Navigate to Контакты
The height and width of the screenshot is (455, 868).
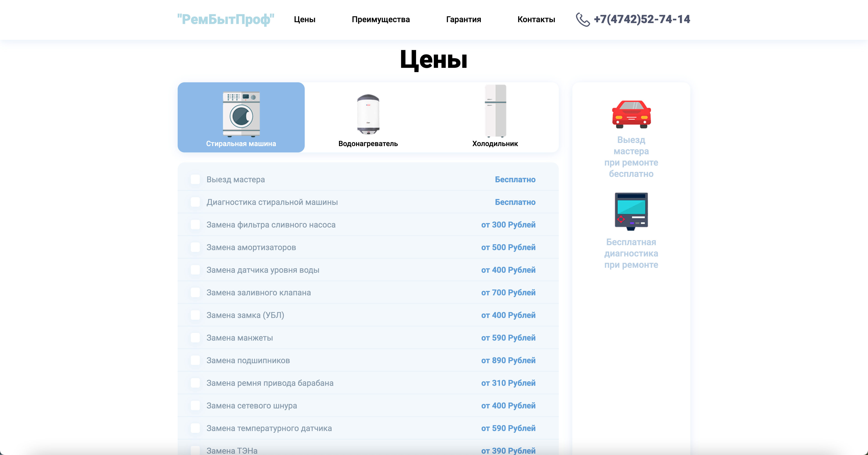(536, 19)
